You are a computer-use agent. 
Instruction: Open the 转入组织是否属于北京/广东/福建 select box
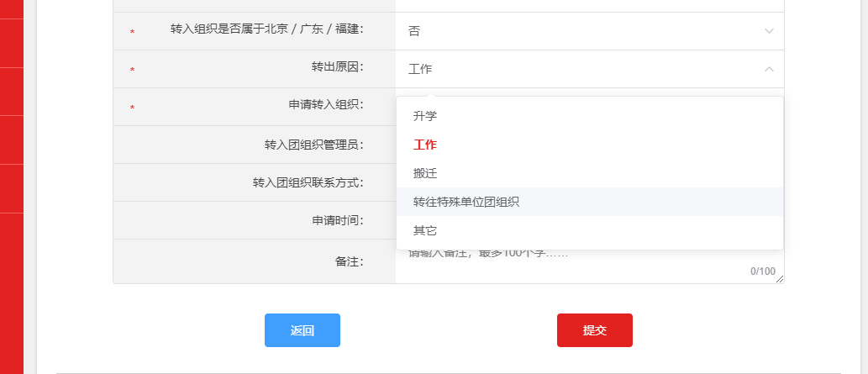pos(588,31)
